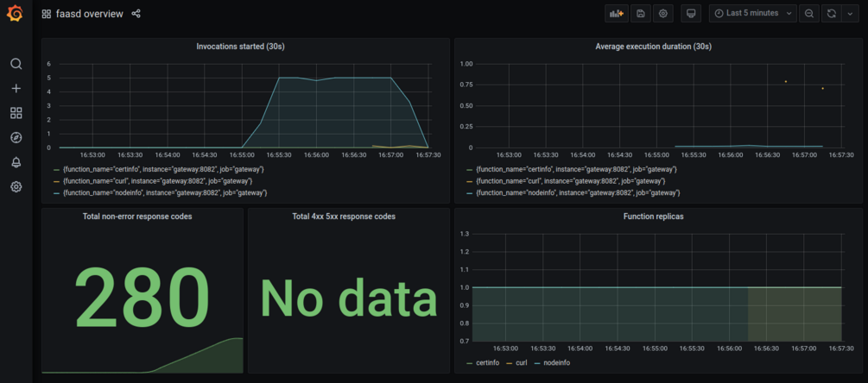Click the Grafana logo home icon
The image size is (868, 383).
pos(16,14)
